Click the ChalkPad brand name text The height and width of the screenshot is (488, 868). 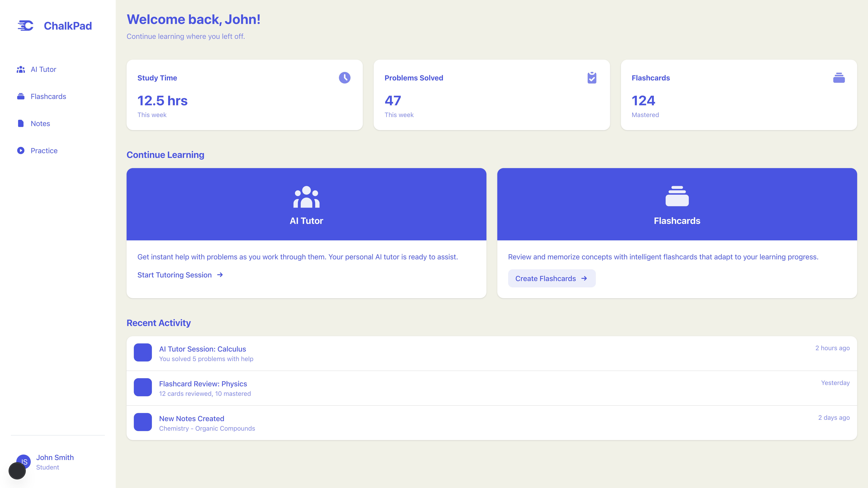click(68, 26)
